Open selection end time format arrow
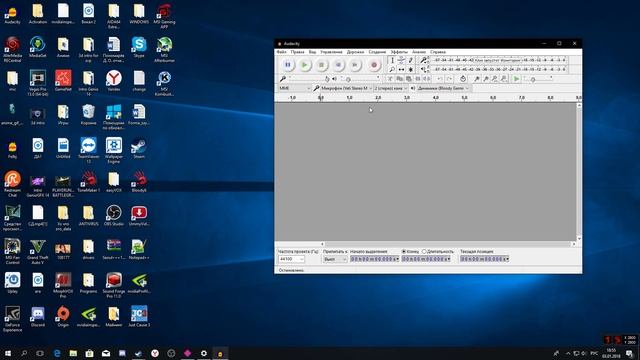The width and height of the screenshot is (640, 360). point(449,259)
